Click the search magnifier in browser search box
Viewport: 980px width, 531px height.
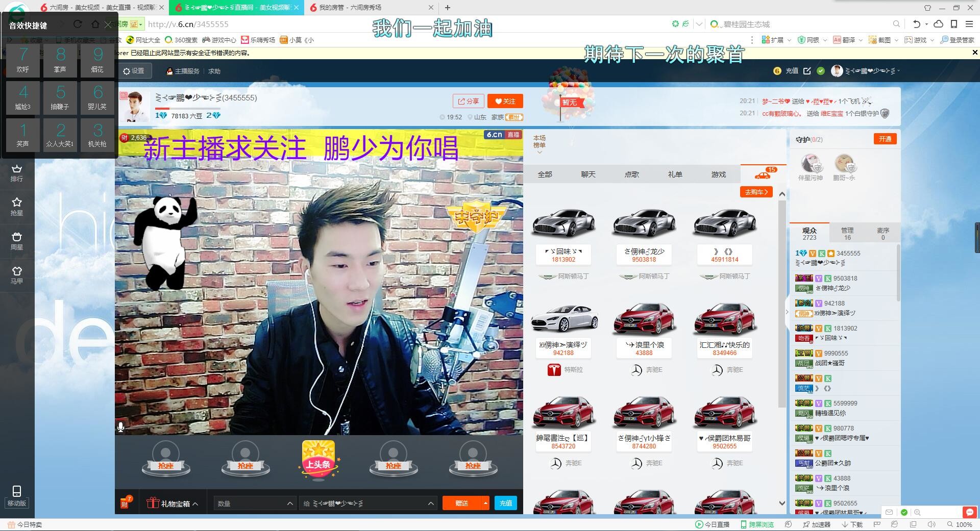[x=896, y=24]
